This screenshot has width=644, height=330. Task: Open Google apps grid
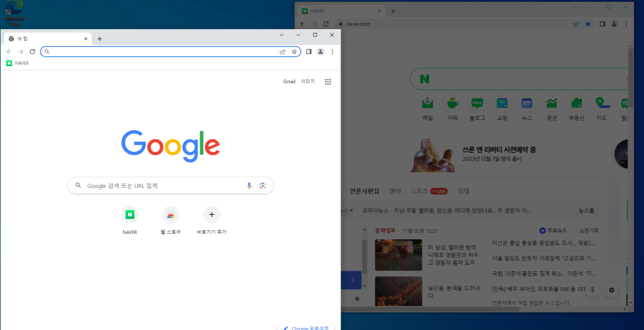[x=328, y=82]
